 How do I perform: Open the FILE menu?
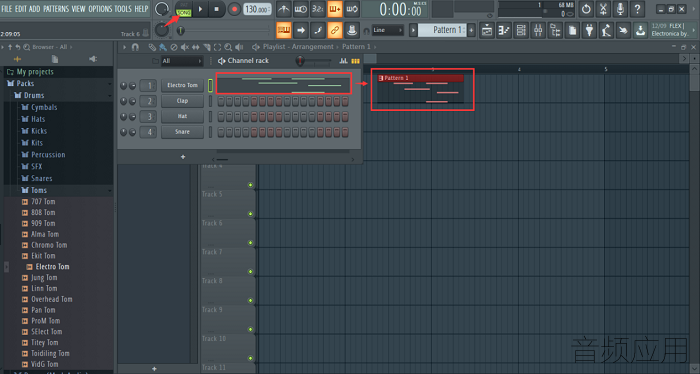click(7, 9)
